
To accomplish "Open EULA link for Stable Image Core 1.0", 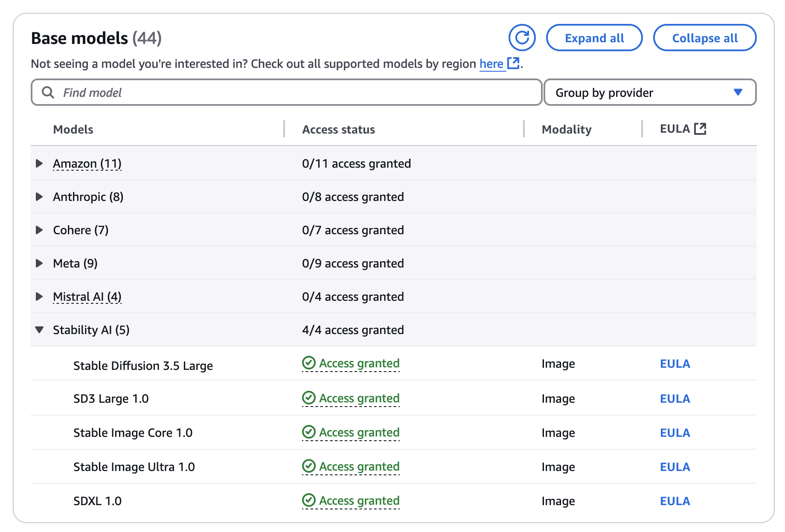I will click(675, 433).
